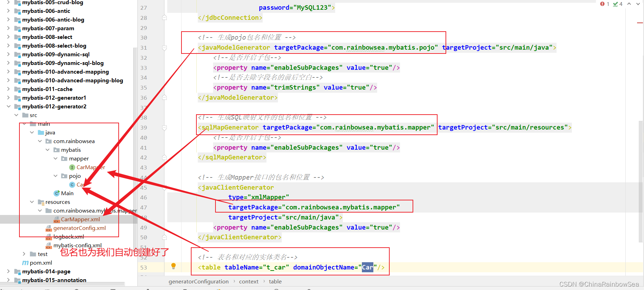The height and width of the screenshot is (290, 644).
Task: Click the CarMapper.xml file icon
Action: [x=57, y=219]
